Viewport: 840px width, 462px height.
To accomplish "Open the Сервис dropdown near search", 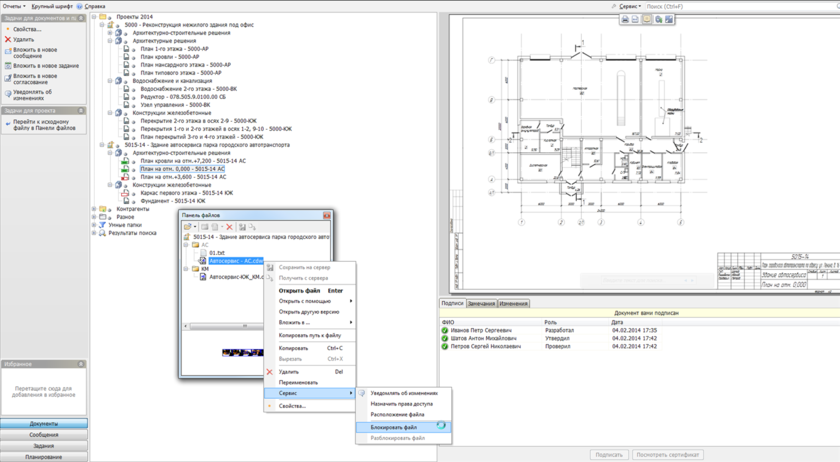I will click(x=628, y=6).
